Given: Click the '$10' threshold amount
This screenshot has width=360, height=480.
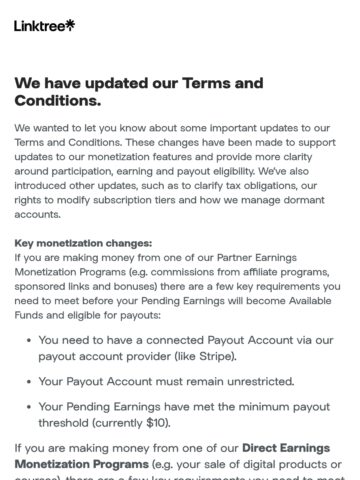Looking at the screenshot, I should tap(157, 423).
